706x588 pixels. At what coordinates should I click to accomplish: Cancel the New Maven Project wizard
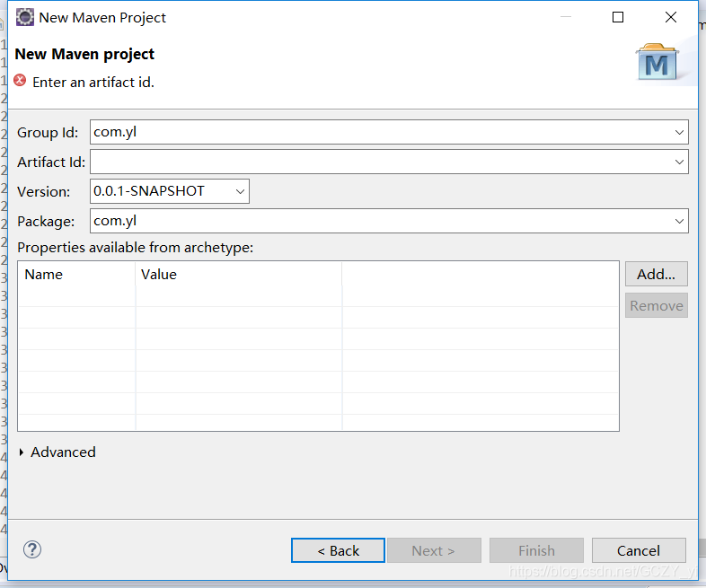pos(639,550)
